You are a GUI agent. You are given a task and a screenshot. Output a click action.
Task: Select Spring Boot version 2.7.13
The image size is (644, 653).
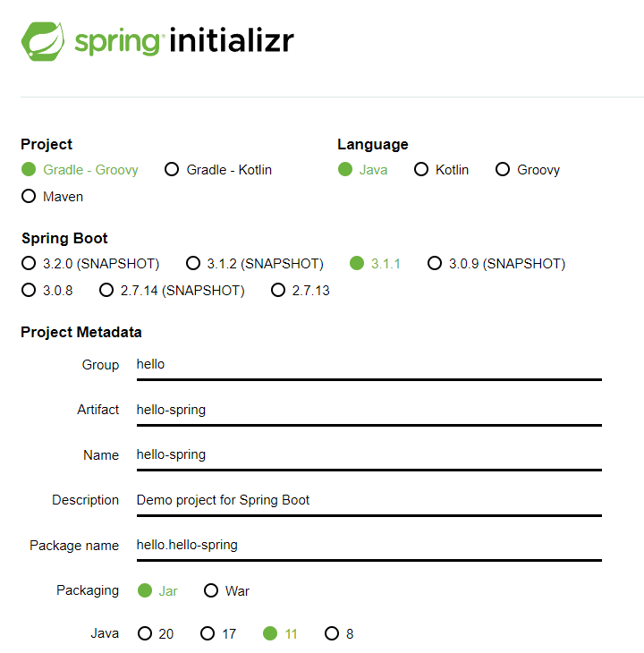coord(301,290)
